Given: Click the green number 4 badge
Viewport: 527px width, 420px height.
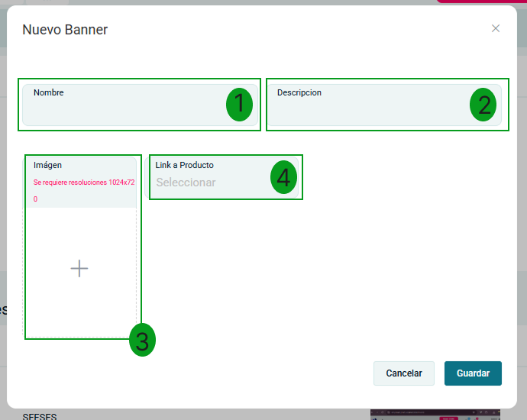Looking at the screenshot, I should coord(284,178).
